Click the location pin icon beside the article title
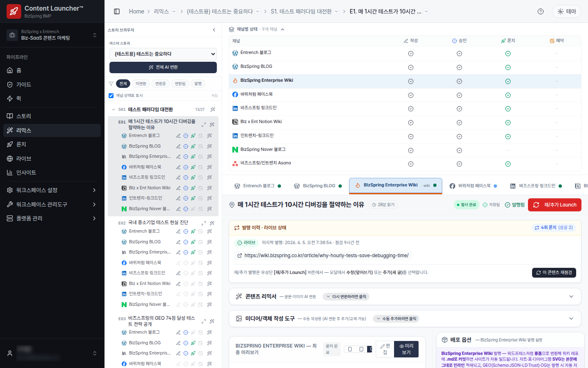 coord(232,205)
